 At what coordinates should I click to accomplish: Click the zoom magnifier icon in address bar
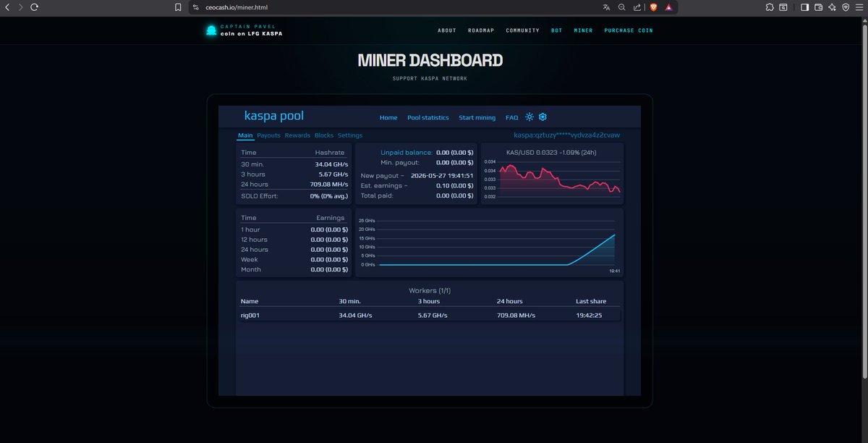click(621, 7)
